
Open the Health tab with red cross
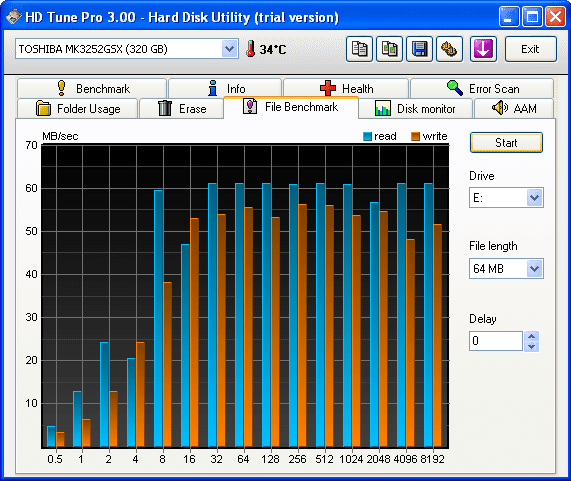[346, 88]
